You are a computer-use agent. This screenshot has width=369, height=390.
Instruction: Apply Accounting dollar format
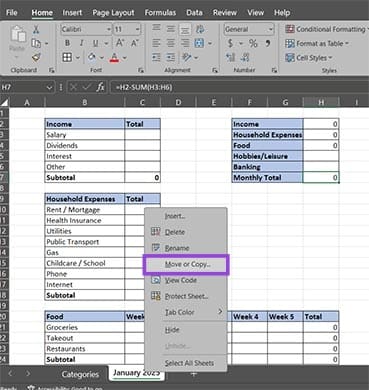[x=230, y=43]
